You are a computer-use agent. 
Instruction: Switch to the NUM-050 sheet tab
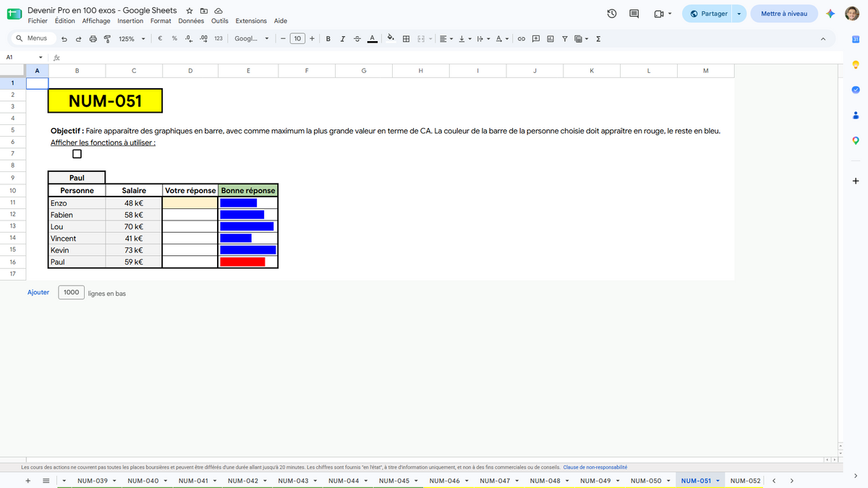click(646, 481)
